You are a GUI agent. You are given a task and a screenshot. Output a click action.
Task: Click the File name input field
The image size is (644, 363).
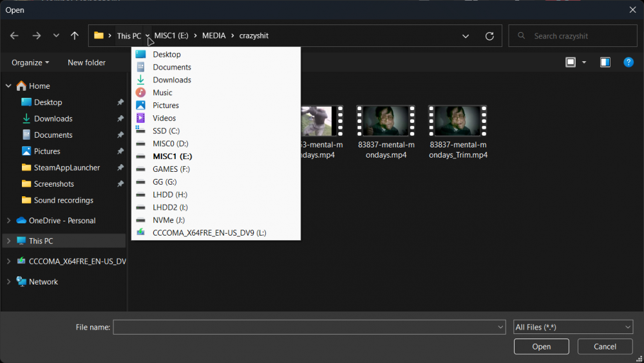pos(305,328)
